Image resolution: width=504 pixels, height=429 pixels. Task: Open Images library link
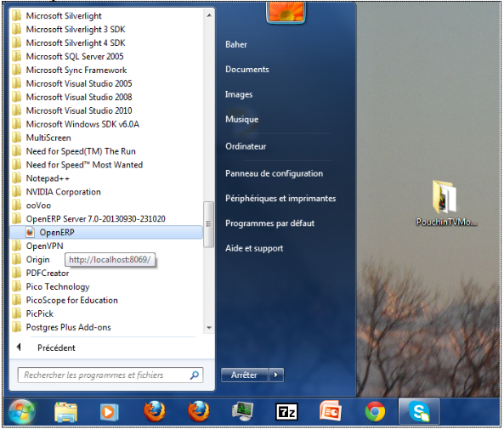pos(239,94)
